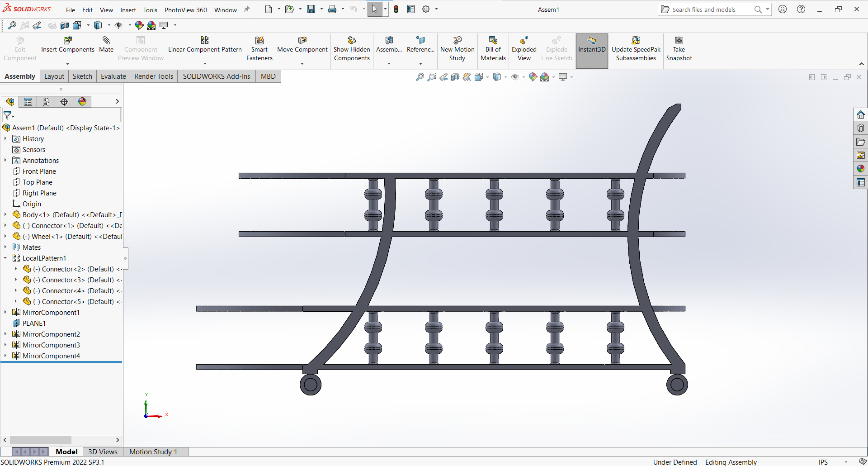The image size is (868, 466).
Task: Click the feature tree filter field
Action: tap(61, 115)
